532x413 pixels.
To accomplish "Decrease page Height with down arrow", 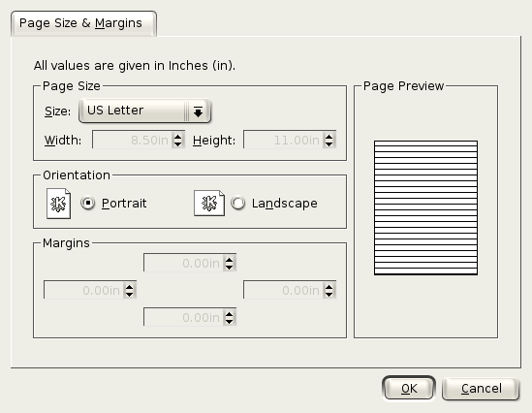I will point(329,143).
